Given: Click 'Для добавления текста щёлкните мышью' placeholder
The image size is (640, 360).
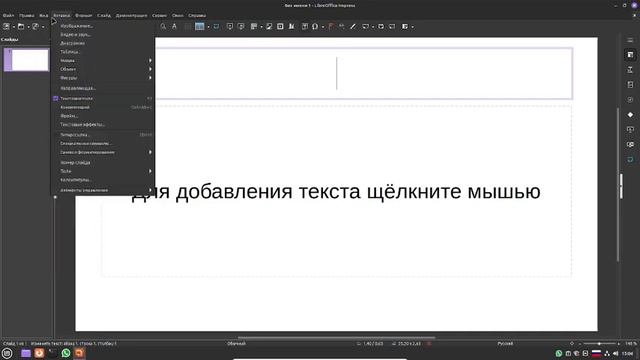Looking at the screenshot, I should [x=336, y=191].
